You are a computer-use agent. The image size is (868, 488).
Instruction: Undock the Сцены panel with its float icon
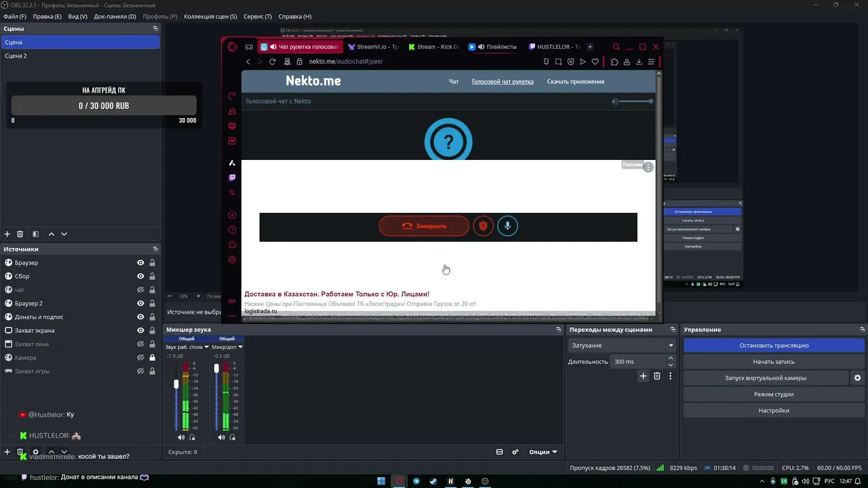point(155,28)
